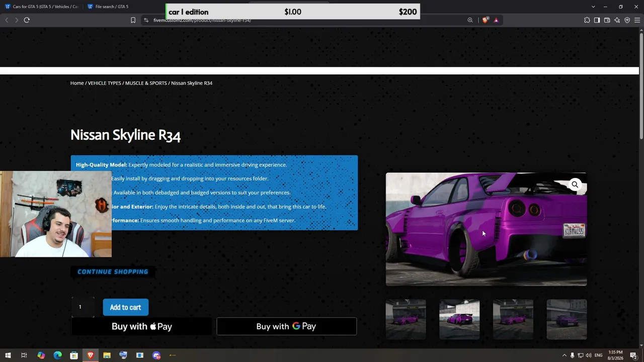Launch Copilot from the taskbar
The image size is (644, 362).
pyautogui.click(x=41, y=355)
